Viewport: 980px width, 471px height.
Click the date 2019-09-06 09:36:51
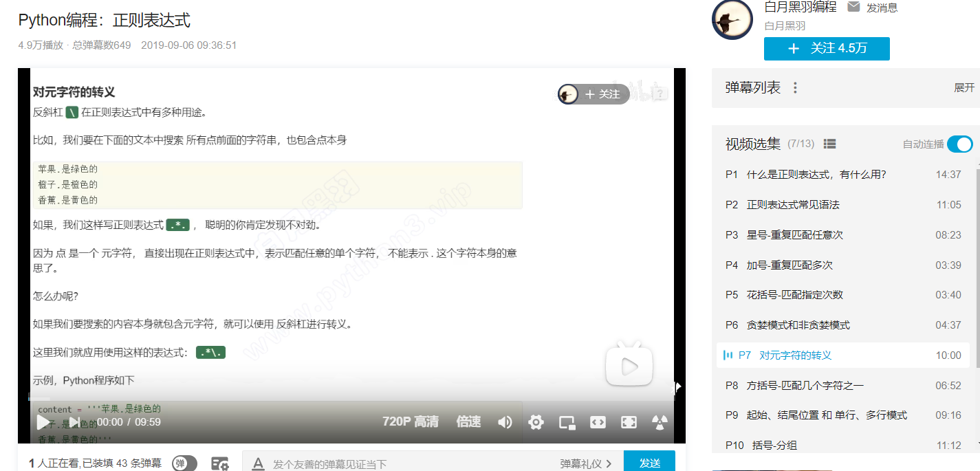pyautogui.click(x=189, y=45)
